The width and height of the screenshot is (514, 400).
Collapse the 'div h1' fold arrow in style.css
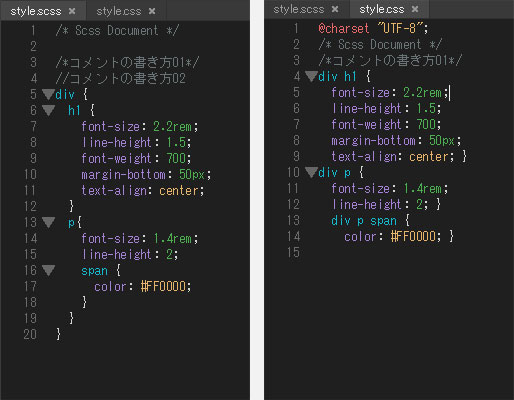click(311, 76)
